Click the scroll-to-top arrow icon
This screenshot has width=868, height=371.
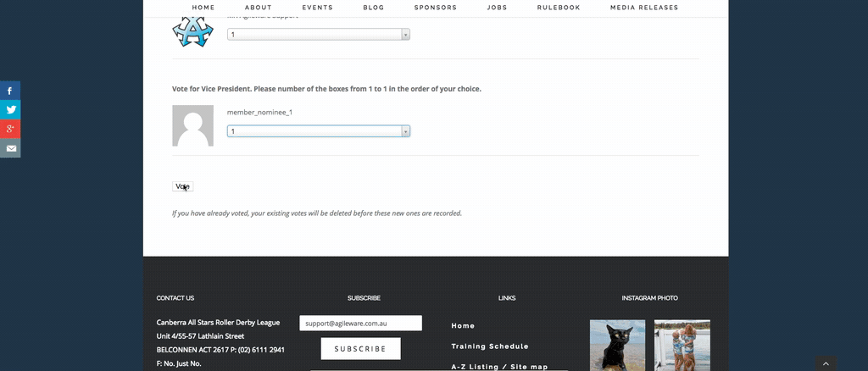[826, 363]
